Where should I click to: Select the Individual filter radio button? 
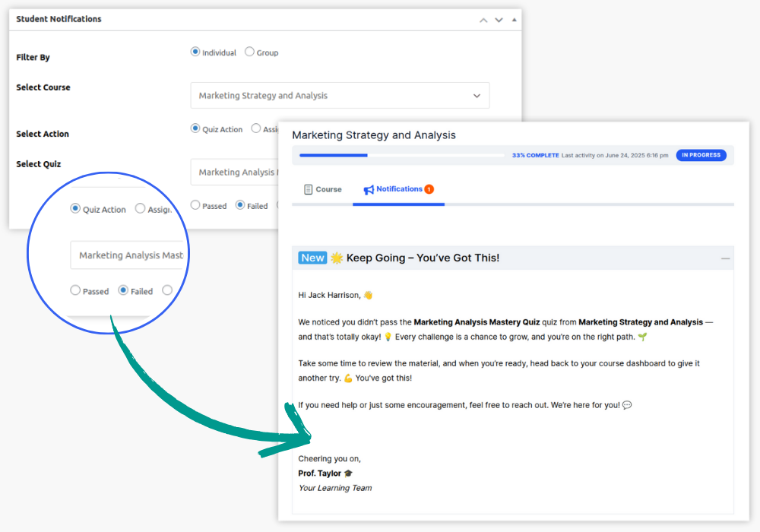[195, 52]
